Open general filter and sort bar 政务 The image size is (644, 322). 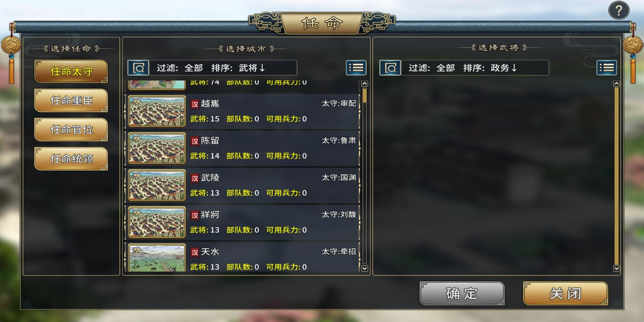(475, 68)
